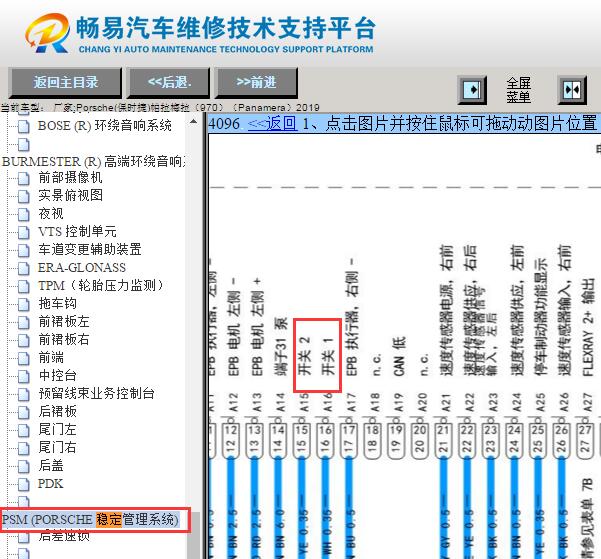
Task: Select 后裙板 in the tree
Action: [57, 411]
